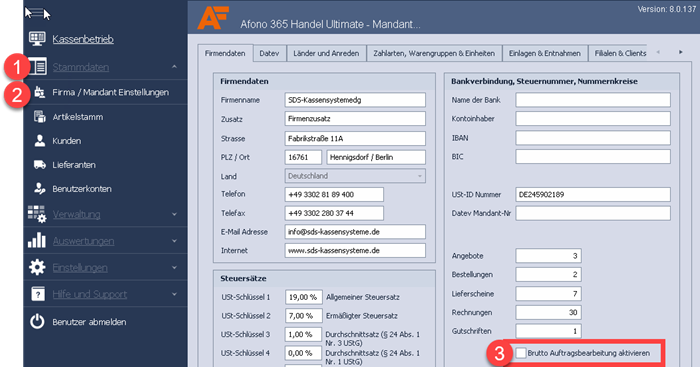Click the Kunden person icon
This screenshot has width=700, height=367.
pos(40,141)
